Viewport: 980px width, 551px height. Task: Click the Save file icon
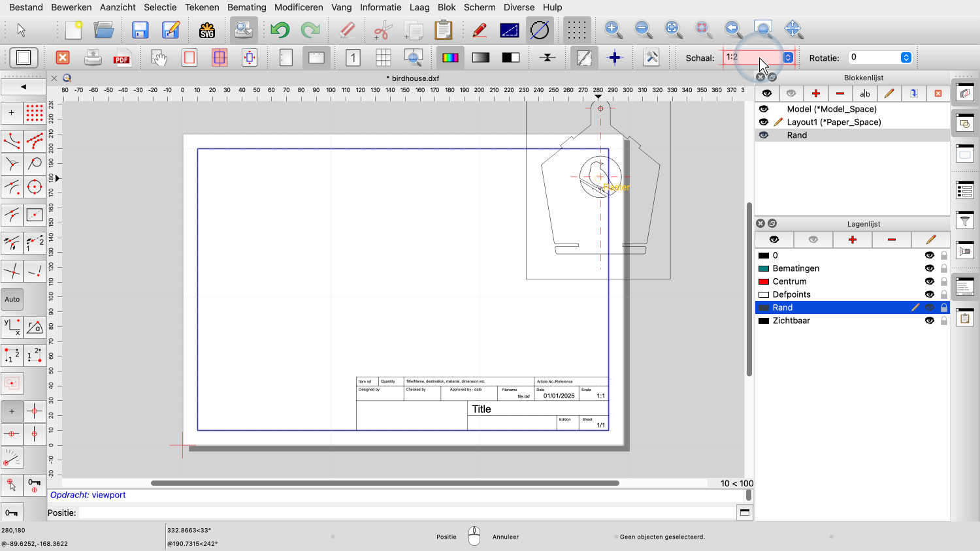click(140, 30)
